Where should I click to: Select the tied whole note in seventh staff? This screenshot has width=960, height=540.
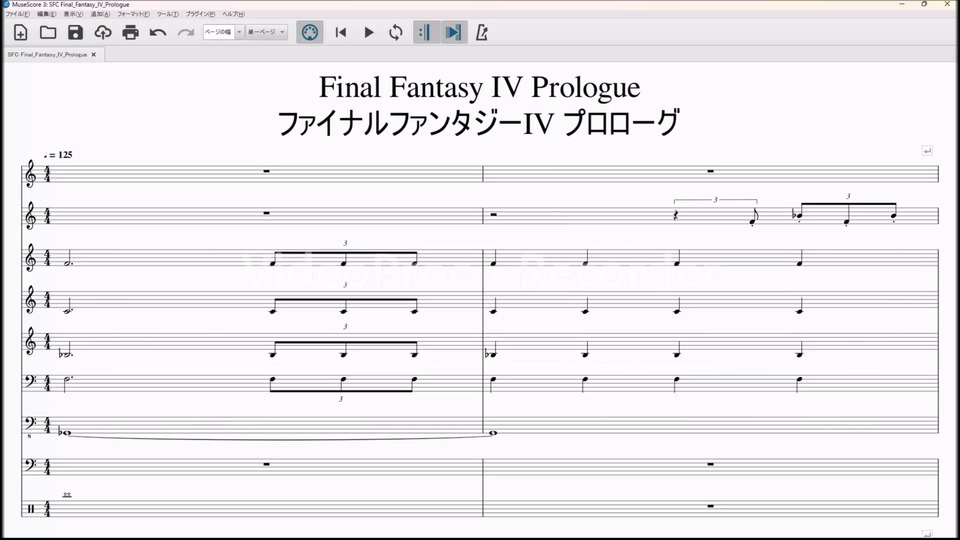[66, 433]
